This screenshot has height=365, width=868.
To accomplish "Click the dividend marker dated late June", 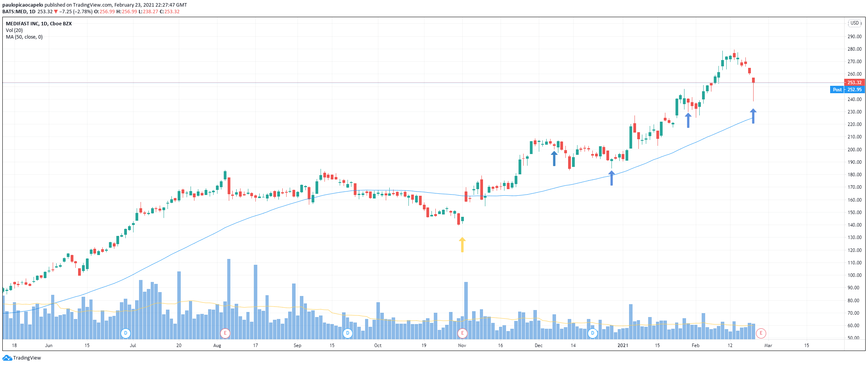I will pyautogui.click(x=126, y=333).
